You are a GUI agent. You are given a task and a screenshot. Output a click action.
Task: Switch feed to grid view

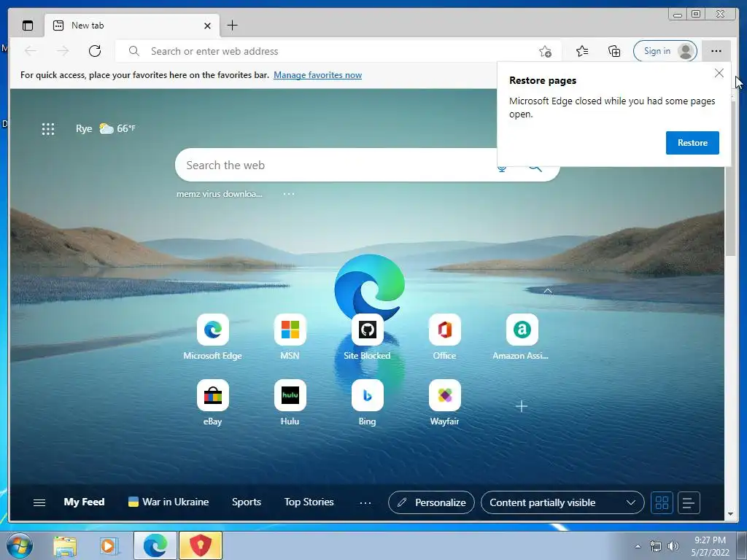click(662, 502)
